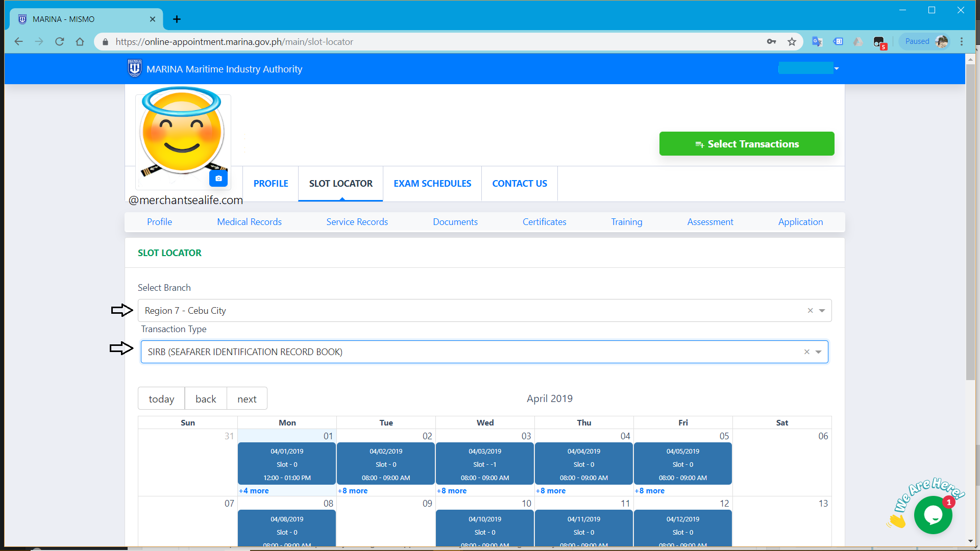Switch to the CONTACT US tab
Viewport: 980px width, 551px height.
pos(519,183)
